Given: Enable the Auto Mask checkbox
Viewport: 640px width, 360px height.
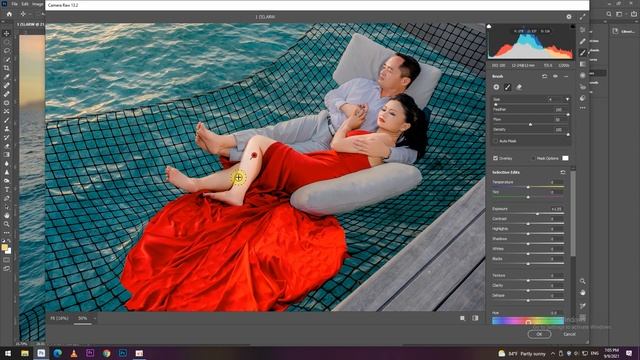Looking at the screenshot, I should coord(495,141).
